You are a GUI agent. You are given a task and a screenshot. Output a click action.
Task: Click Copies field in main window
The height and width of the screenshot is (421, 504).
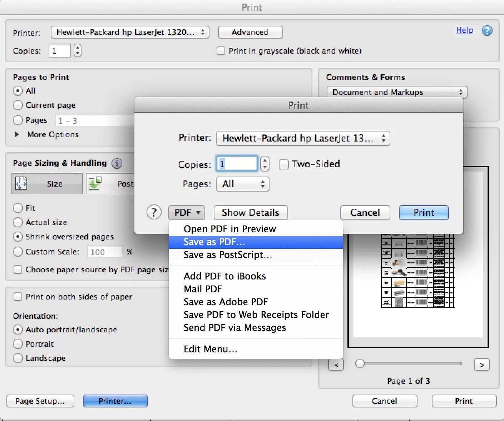pos(59,51)
